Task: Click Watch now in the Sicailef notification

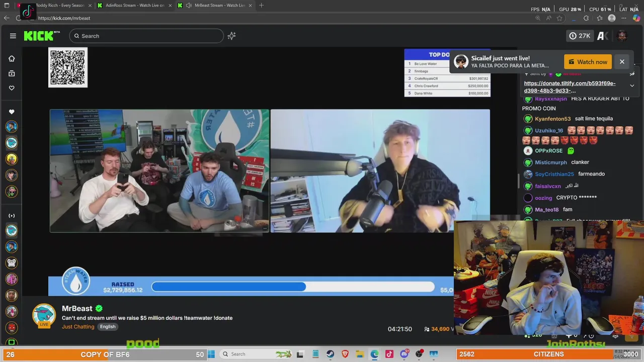Action: point(588,62)
